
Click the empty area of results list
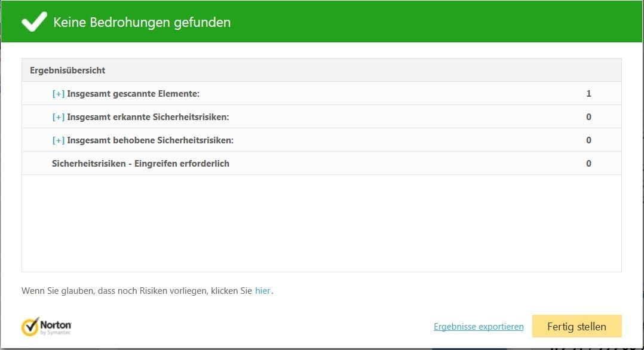click(x=321, y=223)
